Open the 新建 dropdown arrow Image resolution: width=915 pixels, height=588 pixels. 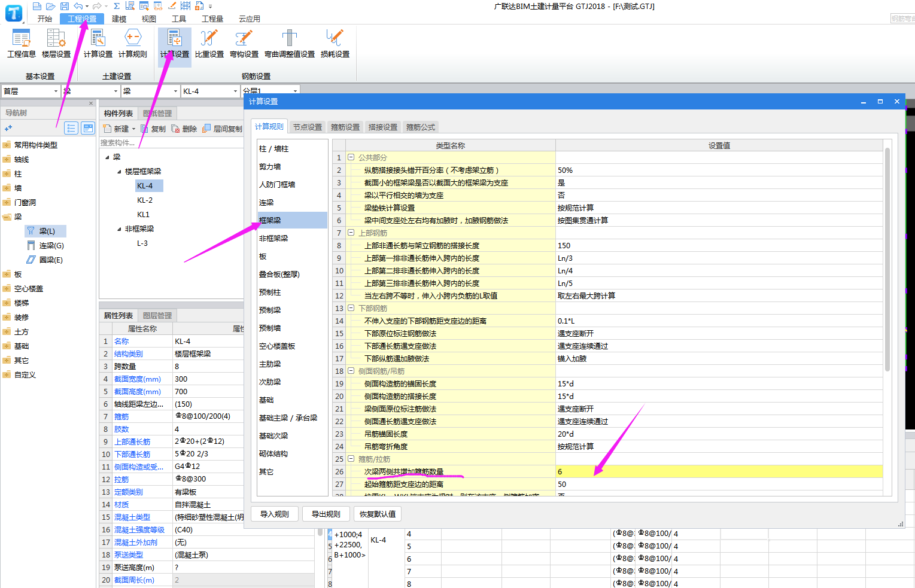click(x=133, y=129)
